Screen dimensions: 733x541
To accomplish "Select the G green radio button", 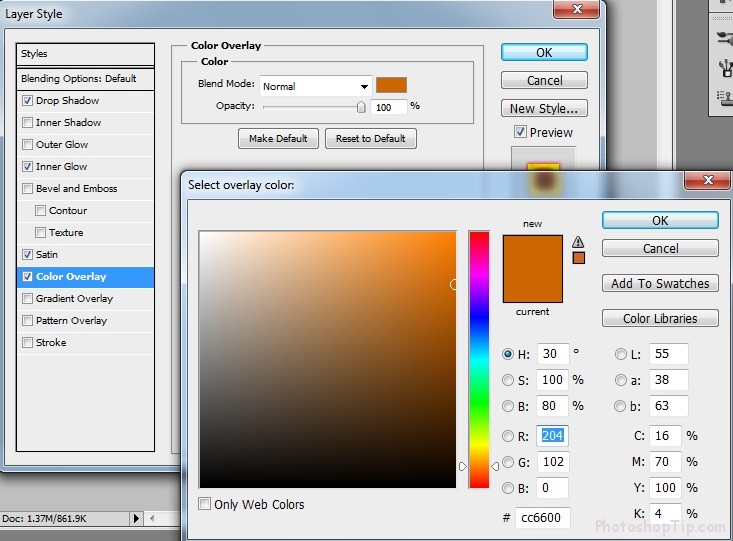I will click(508, 462).
